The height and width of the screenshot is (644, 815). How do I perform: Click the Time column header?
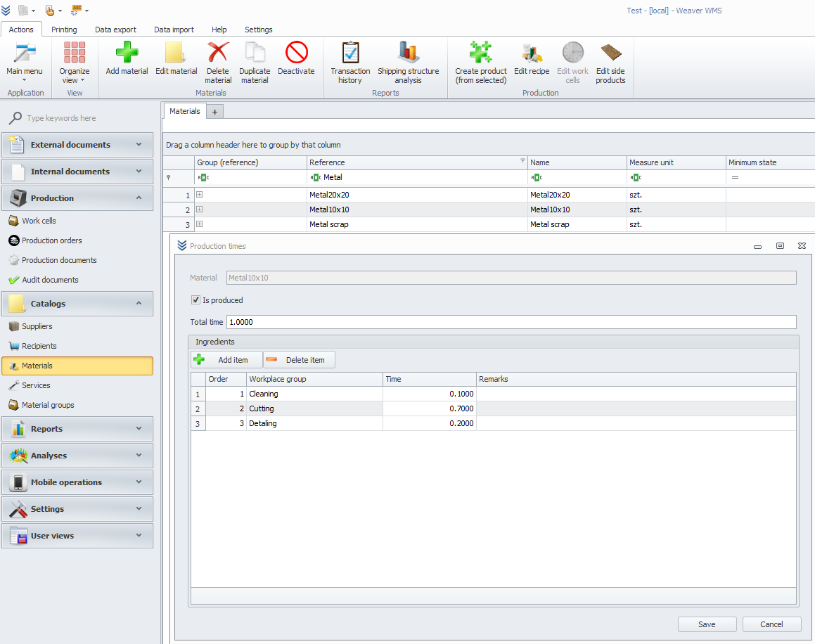coord(430,380)
